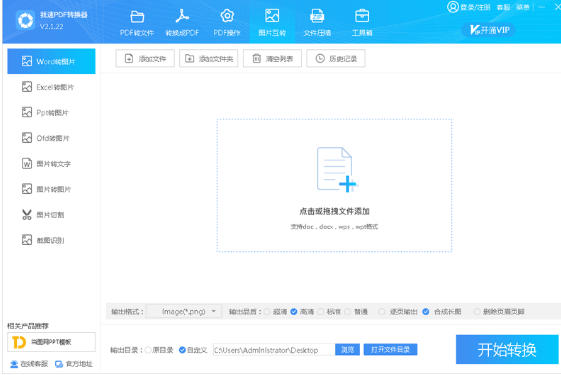This screenshot has width=561, height=375.
Task: Select 图片转图片 in the sidebar
Action: [52, 189]
